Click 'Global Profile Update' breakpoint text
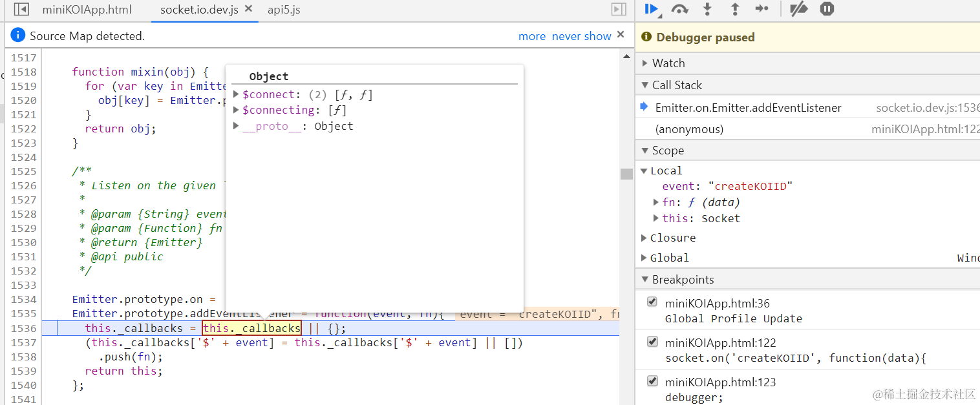Image resolution: width=980 pixels, height=405 pixels. pos(733,318)
